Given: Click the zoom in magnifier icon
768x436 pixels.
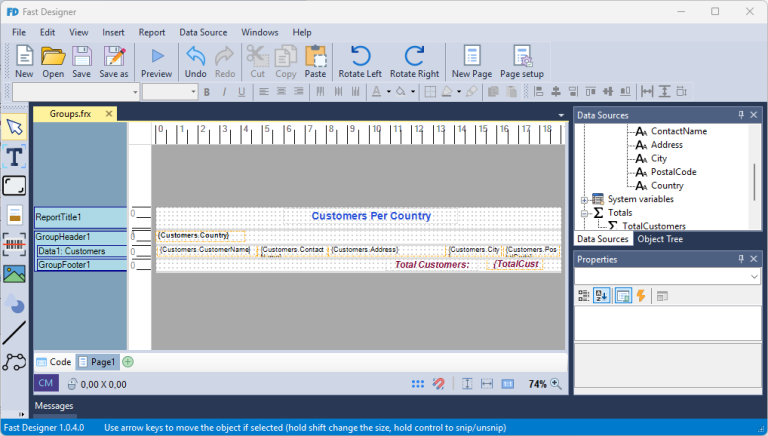Looking at the screenshot, I should pos(556,384).
